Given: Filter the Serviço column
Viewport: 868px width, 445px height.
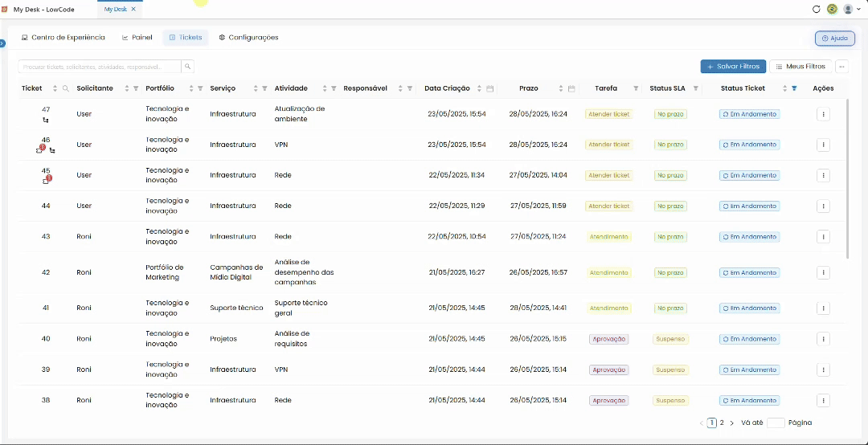Looking at the screenshot, I should [x=264, y=88].
